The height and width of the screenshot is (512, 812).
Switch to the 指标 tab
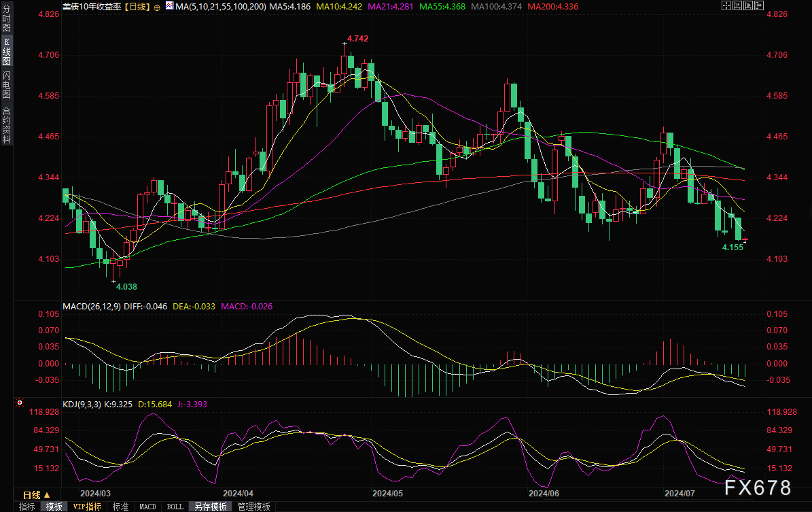(27, 507)
